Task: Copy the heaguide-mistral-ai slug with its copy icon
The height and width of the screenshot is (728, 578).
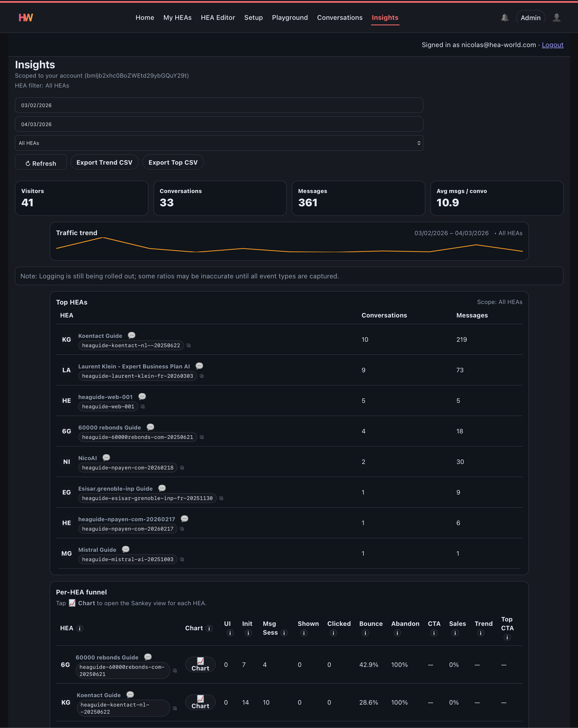Action: tap(182, 559)
